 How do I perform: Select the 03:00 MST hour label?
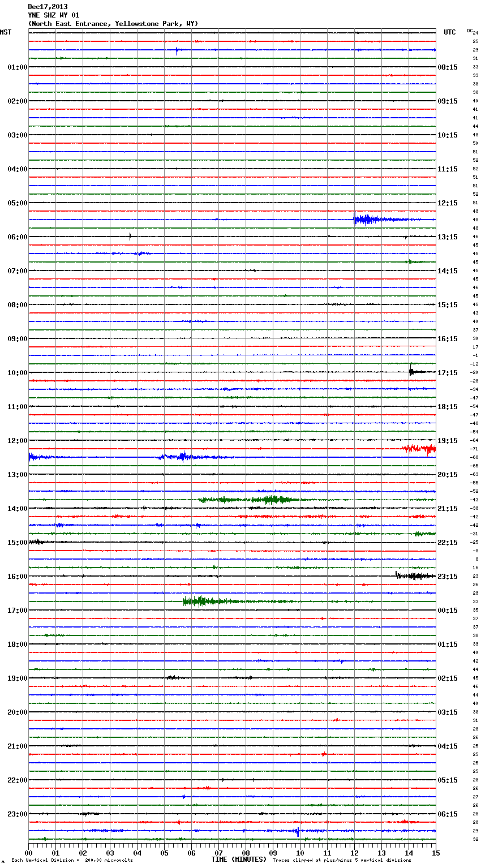(17, 135)
